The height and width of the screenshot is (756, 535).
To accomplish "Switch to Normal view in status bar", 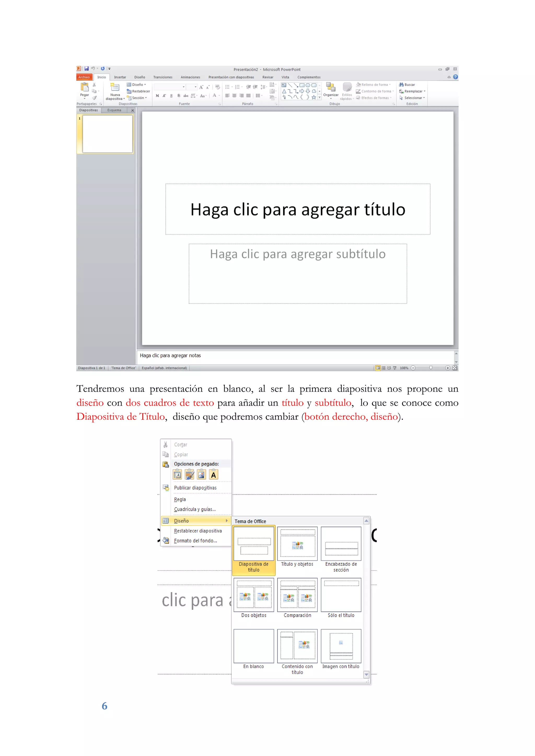I will (378, 368).
